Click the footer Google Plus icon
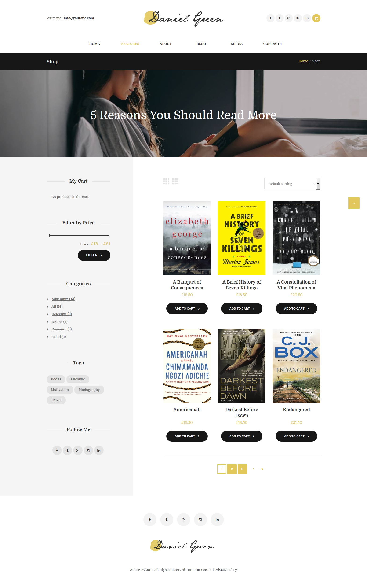Screen dimensions: 367x588 pos(183,519)
